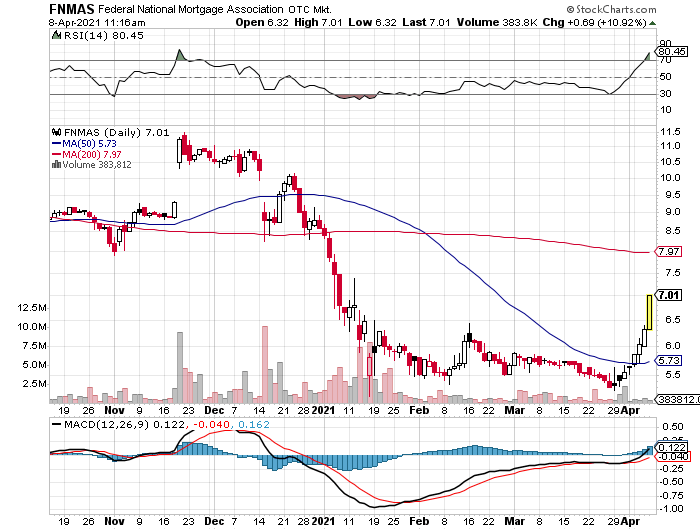Select the MA(50) 5.73 legend entry
Viewport: 700px width, 530px height.
84,144
